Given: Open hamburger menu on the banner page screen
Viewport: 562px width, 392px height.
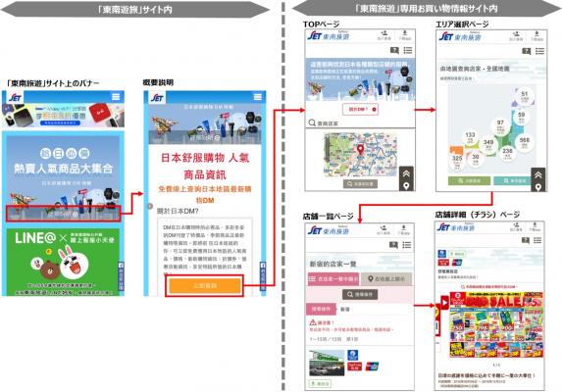Looking at the screenshot, I should (x=116, y=97).
